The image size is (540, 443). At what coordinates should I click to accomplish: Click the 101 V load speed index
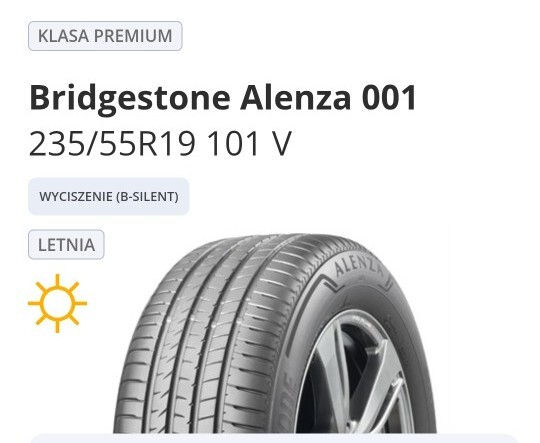coord(250,143)
